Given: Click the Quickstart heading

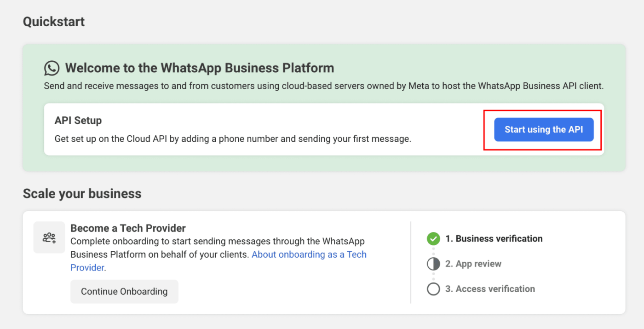Looking at the screenshot, I should pyautogui.click(x=54, y=22).
